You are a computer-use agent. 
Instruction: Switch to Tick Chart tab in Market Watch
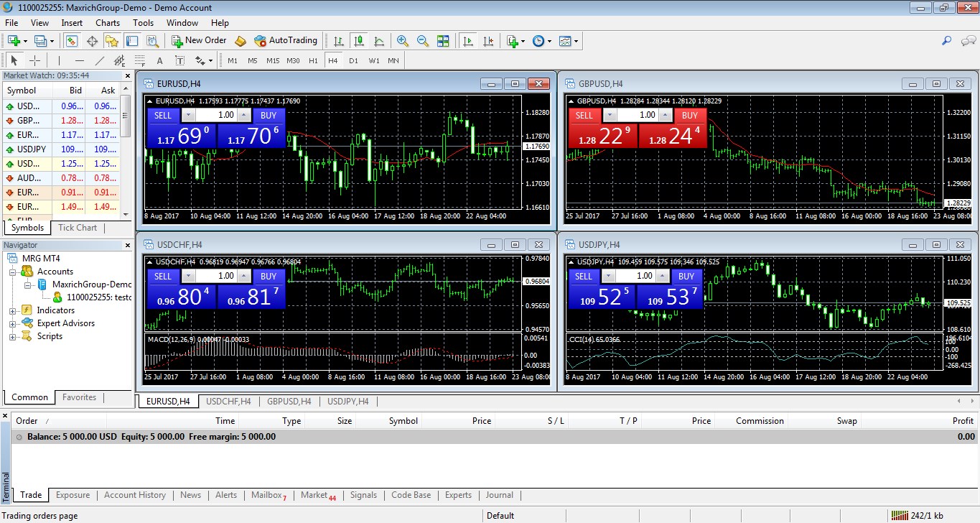[x=78, y=228]
